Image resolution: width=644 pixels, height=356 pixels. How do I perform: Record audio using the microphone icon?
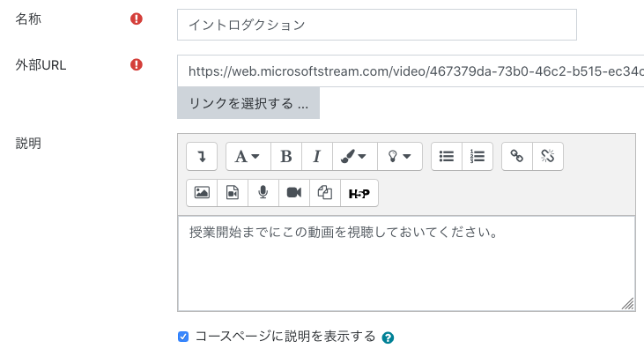pos(263,193)
